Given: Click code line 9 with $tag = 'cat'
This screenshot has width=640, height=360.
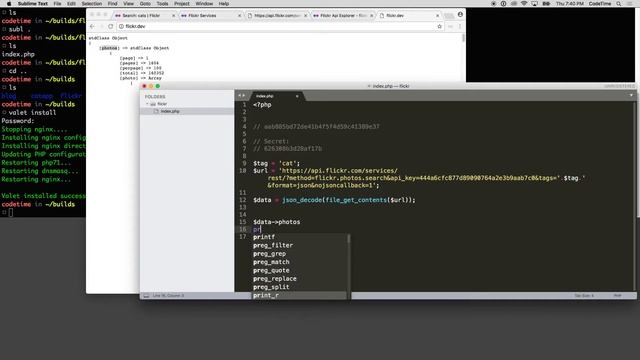Looking at the screenshot, I should pos(276,163).
